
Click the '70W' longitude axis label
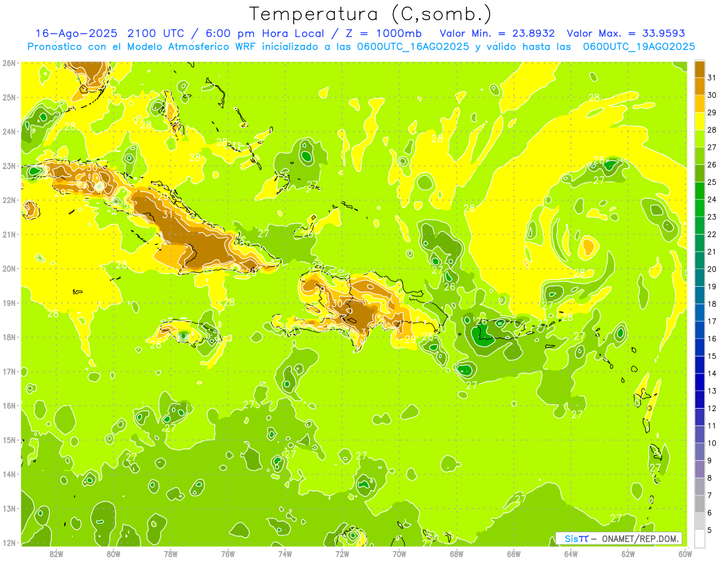(399, 554)
